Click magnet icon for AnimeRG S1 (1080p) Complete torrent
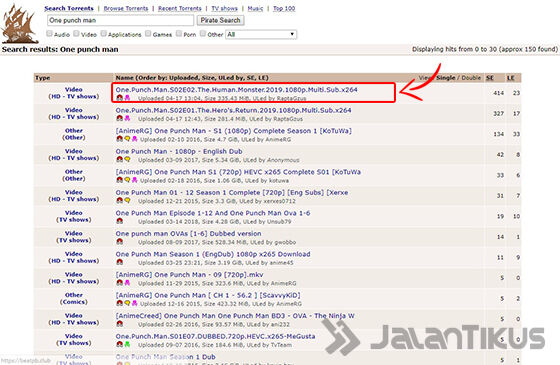This screenshot has width=560, height=365. [120, 139]
